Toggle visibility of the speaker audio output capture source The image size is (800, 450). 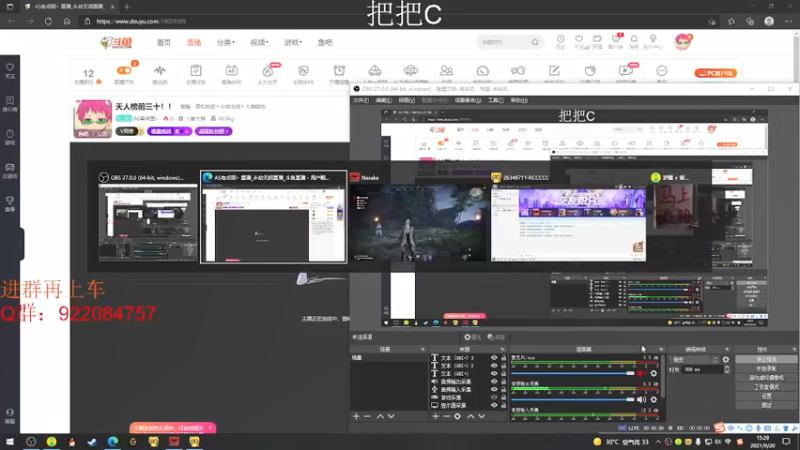[x=494, y=382]
